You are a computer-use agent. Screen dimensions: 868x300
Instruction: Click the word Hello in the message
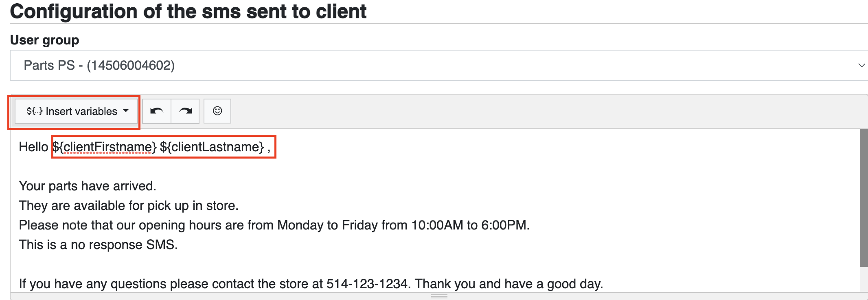(33, 147)
